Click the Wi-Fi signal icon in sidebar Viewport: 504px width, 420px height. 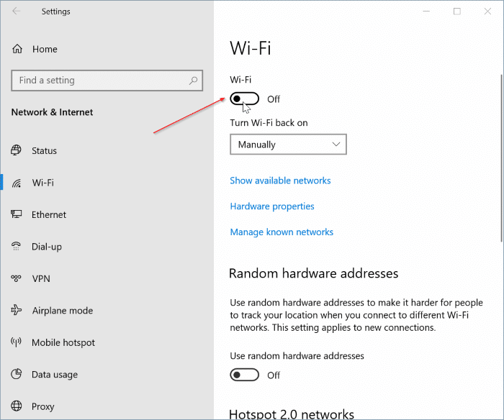(x=17, y=183)
